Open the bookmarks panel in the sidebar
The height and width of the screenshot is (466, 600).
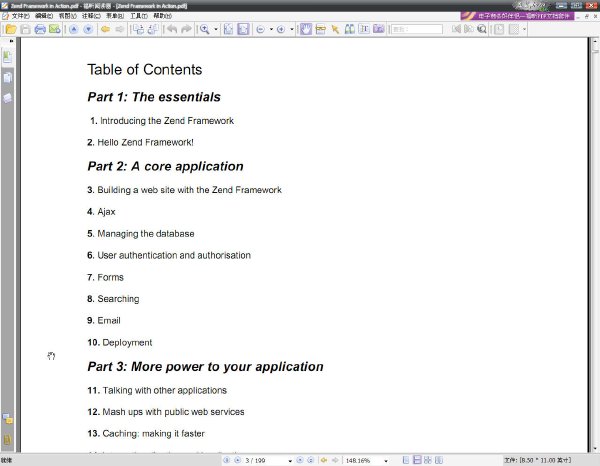7,57
